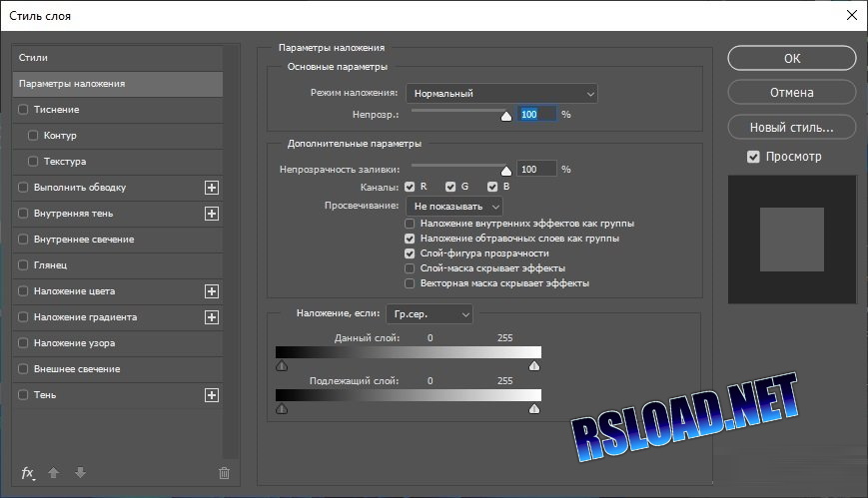Move effect up with arrow icon

(54, 473)
